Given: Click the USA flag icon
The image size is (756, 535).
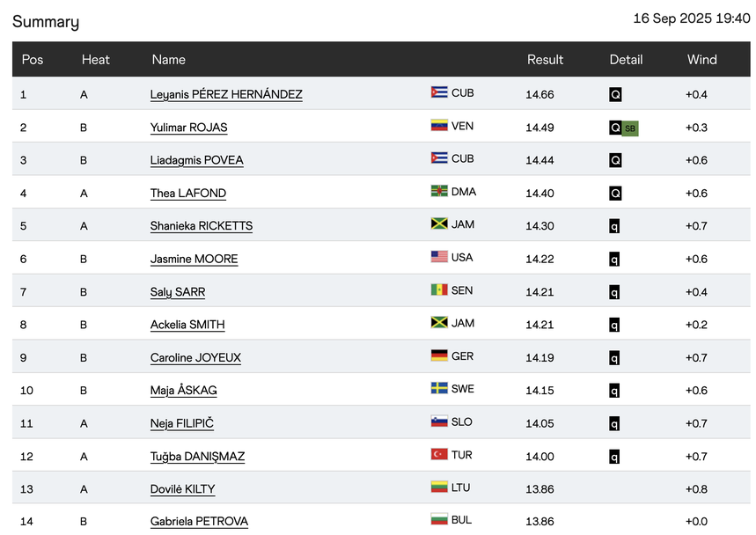Looking at the screenshot, I should tap(439, 257).
